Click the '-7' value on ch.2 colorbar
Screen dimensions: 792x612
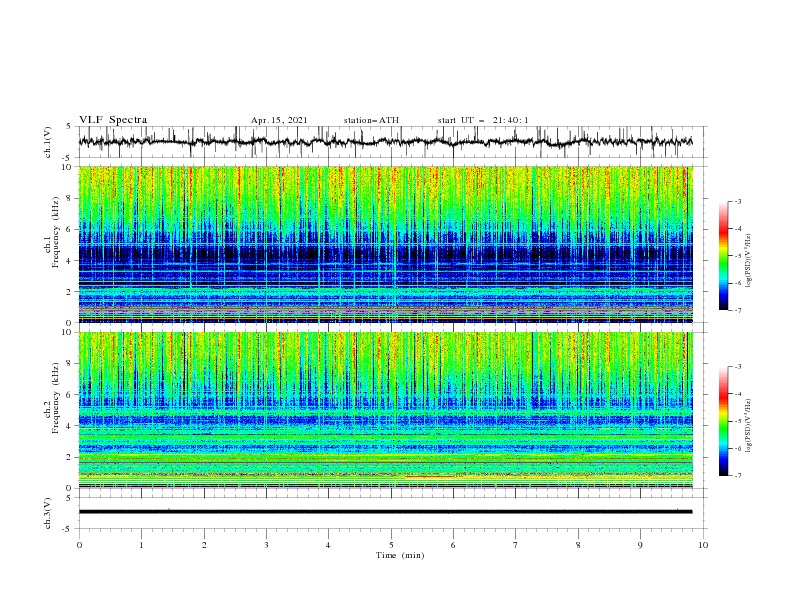(x=738, y=476)
